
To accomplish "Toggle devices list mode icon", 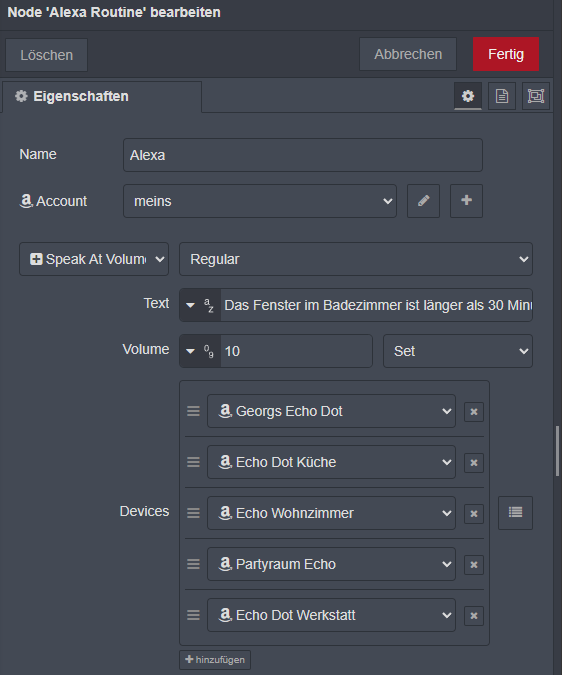I will (x=515, y=512).
